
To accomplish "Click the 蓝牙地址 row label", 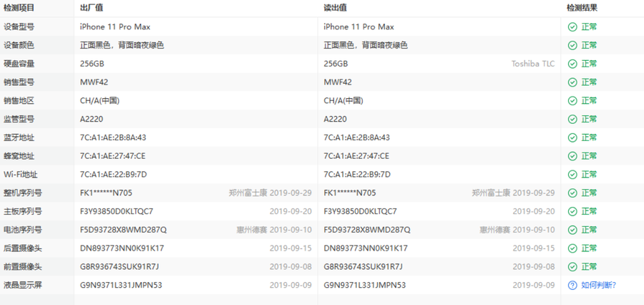I will 19,137.
